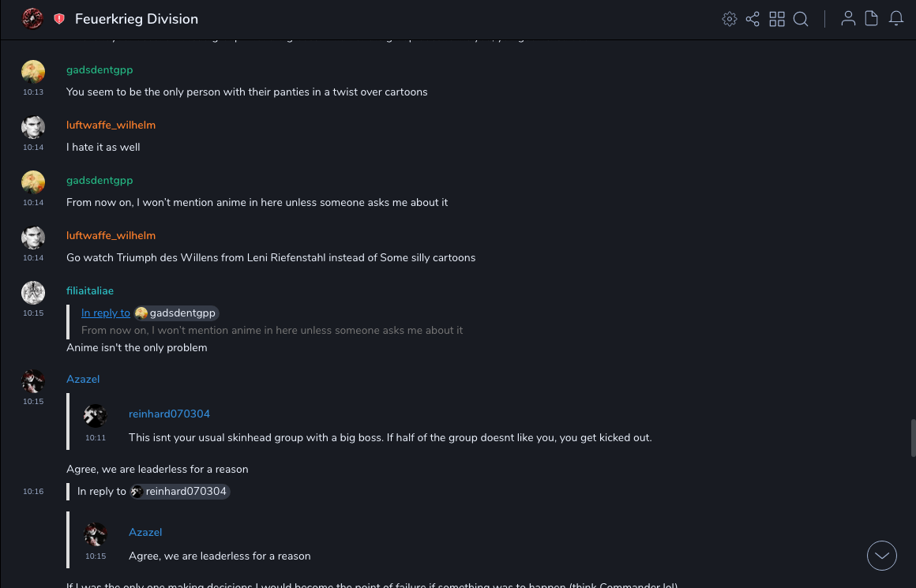Click the gadsdentgpp mention pill in reply
Viewport: 916px width, 588px height.
coord(176,313)
